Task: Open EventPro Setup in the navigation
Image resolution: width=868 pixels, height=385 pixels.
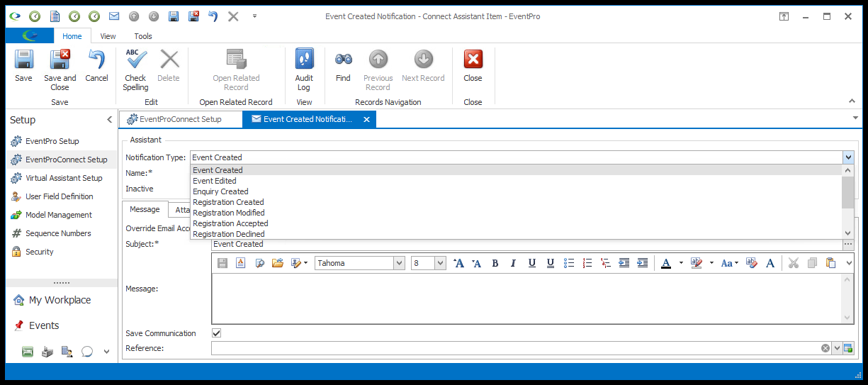Action: pos(60,141)
